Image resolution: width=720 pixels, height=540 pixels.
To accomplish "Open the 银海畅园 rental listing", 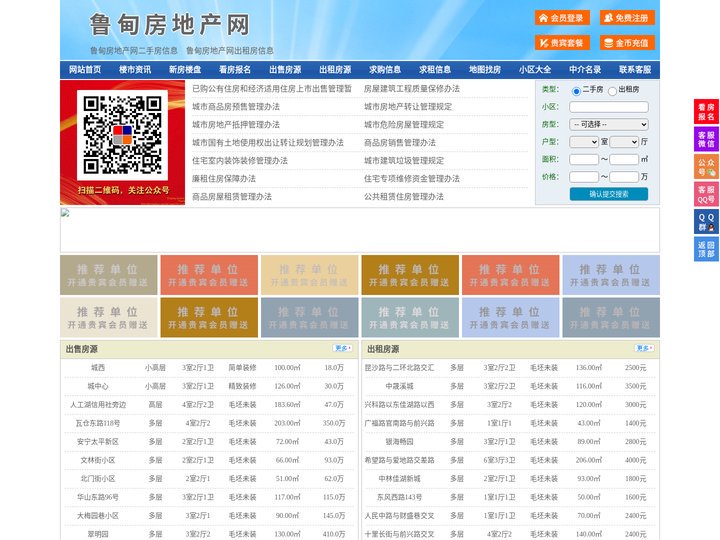I will 399,441.
